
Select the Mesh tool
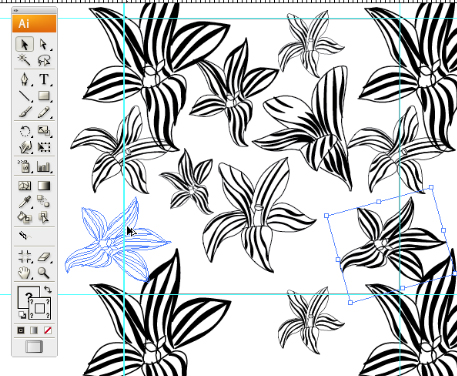[25, 185]
